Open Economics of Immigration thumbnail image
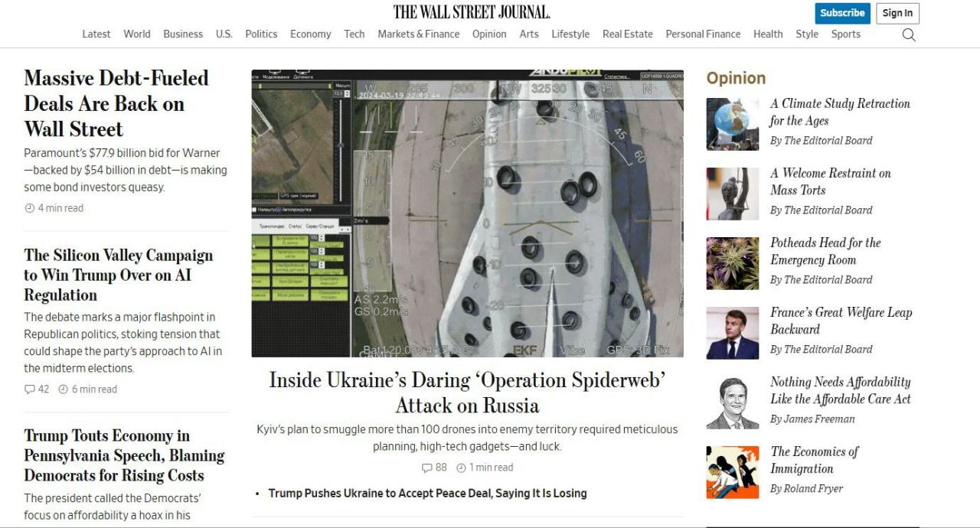 coord(733,472)
